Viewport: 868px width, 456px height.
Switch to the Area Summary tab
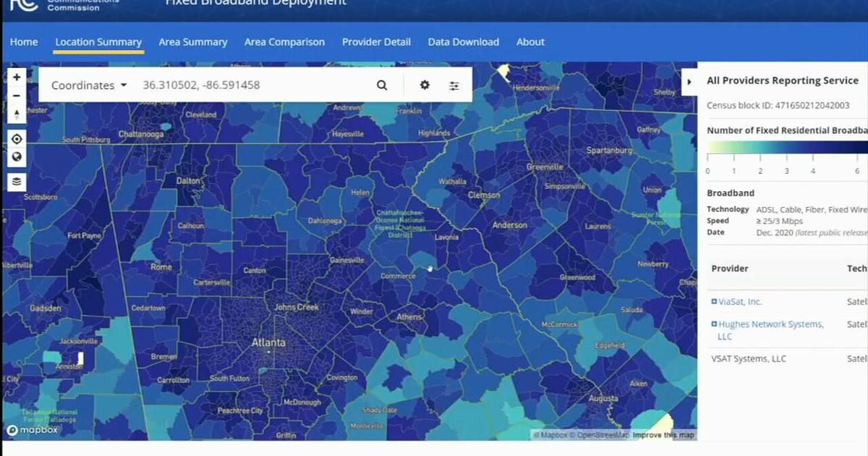[193, 42]
